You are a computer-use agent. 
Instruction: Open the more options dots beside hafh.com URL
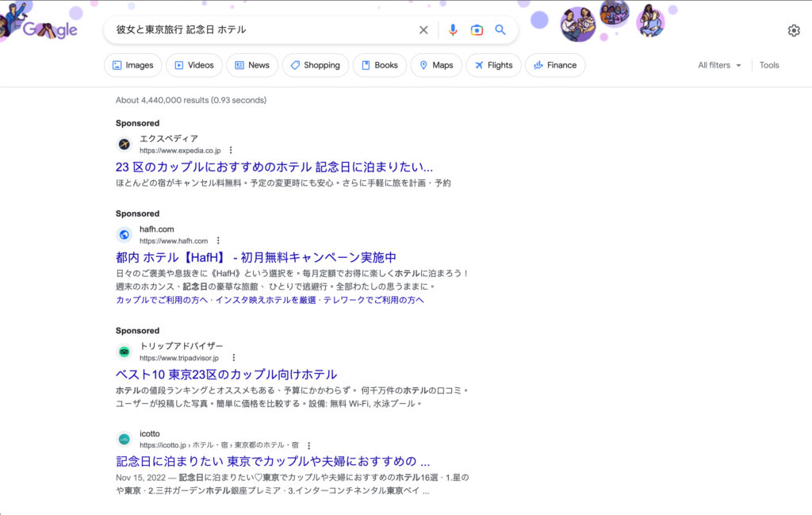tap(218, 240)
